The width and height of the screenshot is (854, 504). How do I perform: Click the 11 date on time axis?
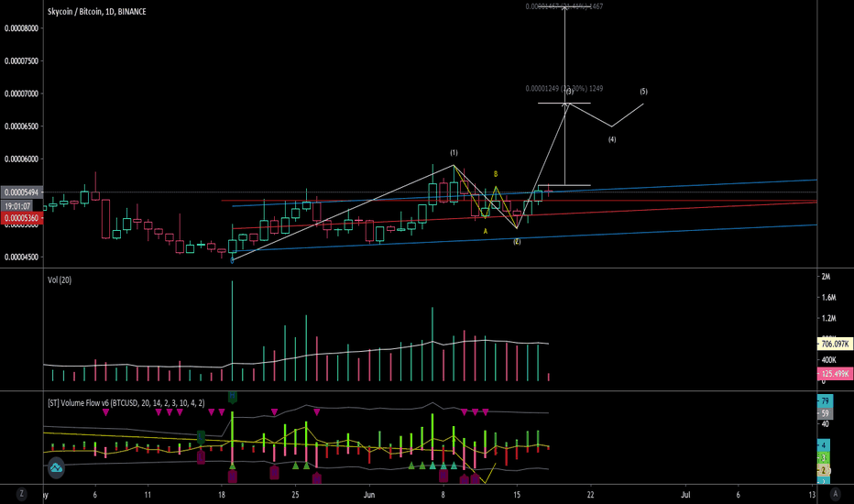tap(148, 495)
